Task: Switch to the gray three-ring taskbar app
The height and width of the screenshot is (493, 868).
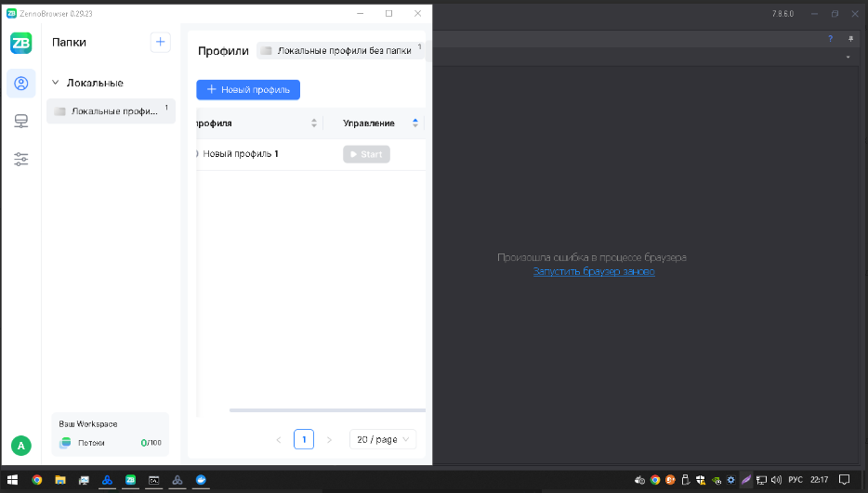Action: pos(178,480)
